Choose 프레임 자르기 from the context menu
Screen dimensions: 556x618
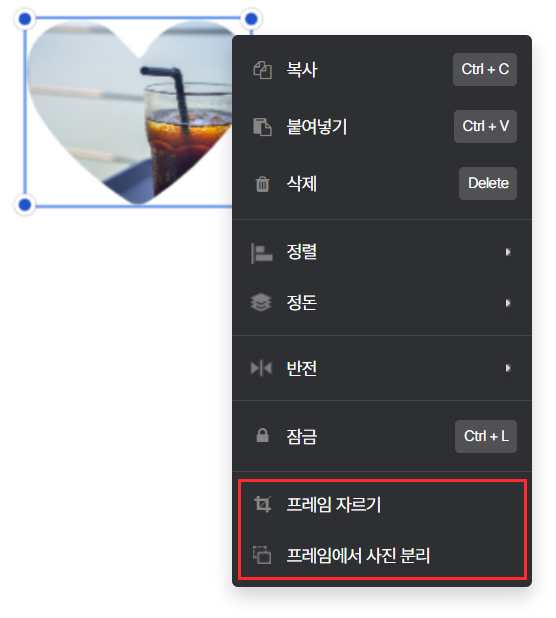[x=382, y=504]
